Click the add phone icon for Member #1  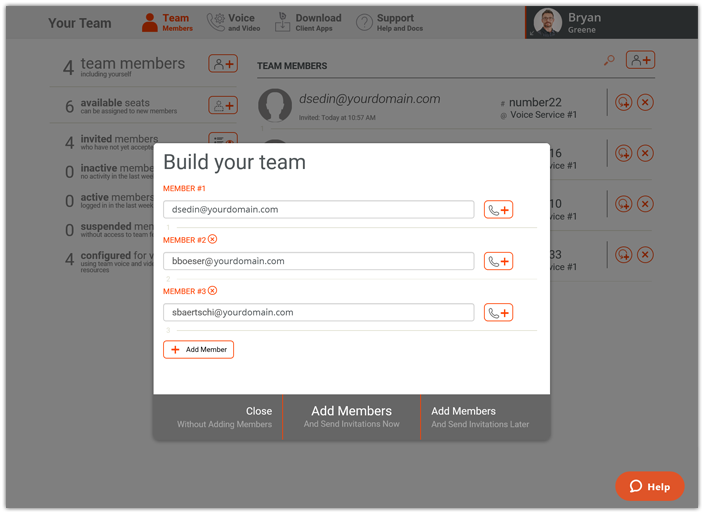pyautogui.click(x=498, y=210)
